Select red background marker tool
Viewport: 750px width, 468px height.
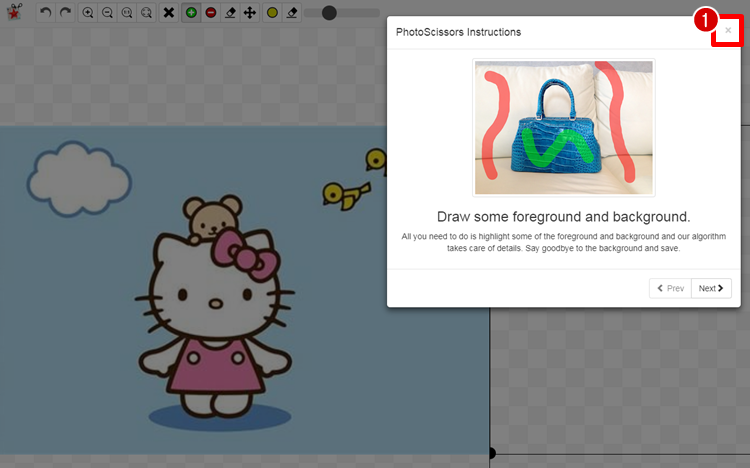click(x=211, y=12)
